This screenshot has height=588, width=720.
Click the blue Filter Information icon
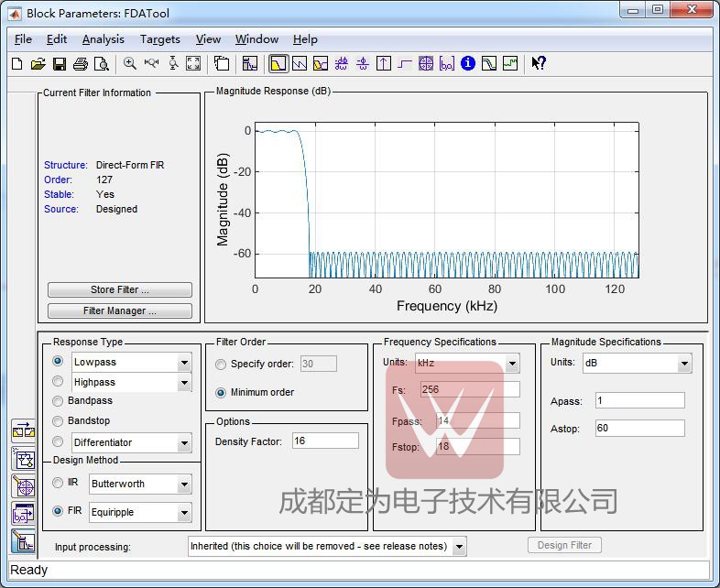[x=468, y=63]
